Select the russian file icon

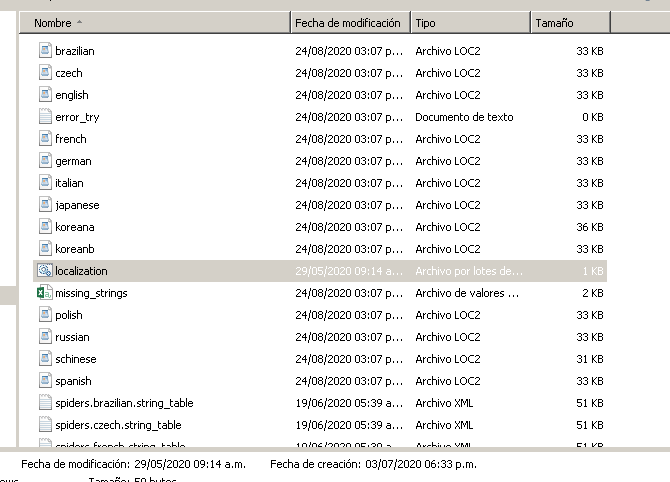(45, 337)
